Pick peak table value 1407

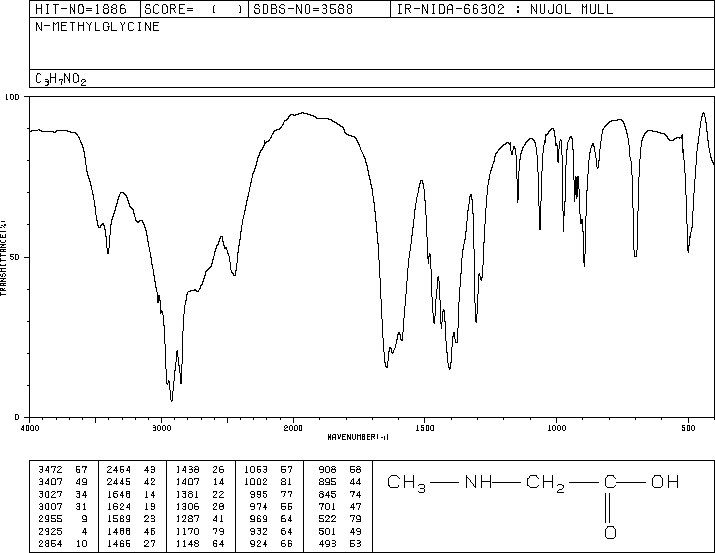click(x=187, y=482)
